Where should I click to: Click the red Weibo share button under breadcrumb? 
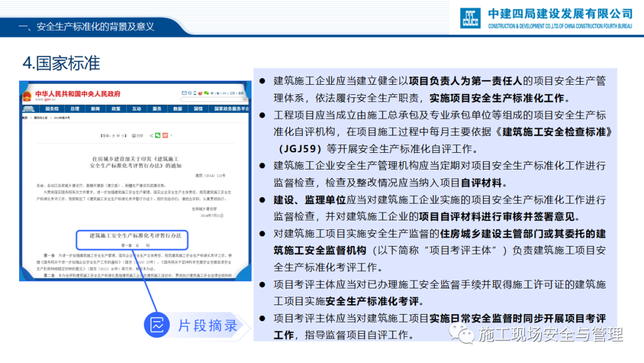165,136
